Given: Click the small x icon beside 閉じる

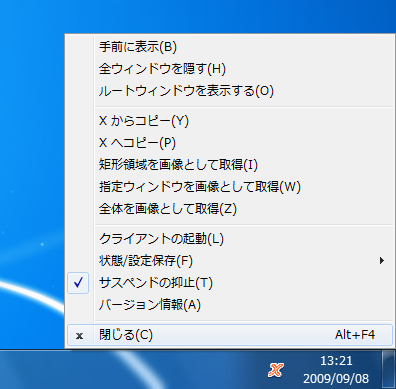Looking at the screenshot, I should pyautogui.click(x=79, y=335).
